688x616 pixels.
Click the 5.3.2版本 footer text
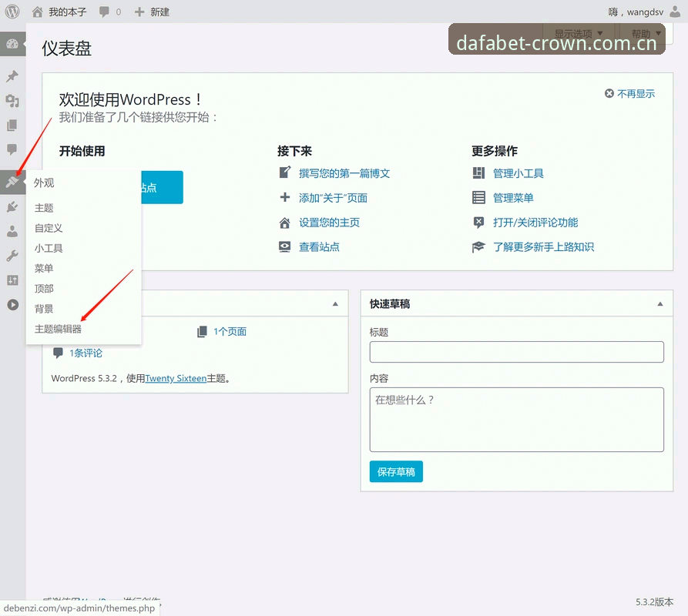654,602
